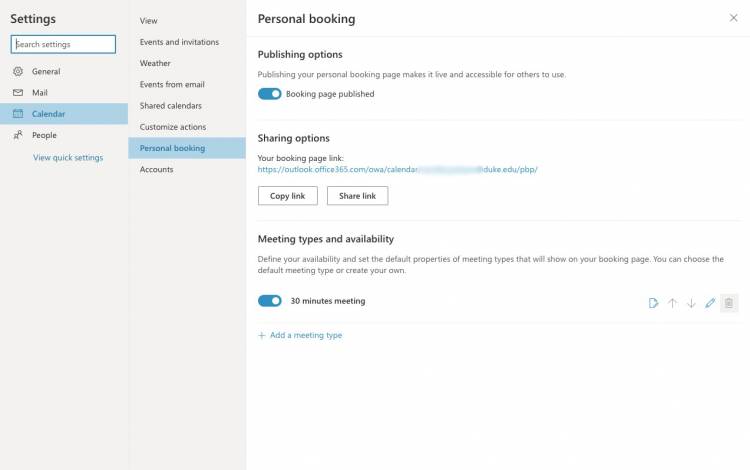750x470 pixels.
Task: Click the share meeting type icon
Action: tap(653, 303)
